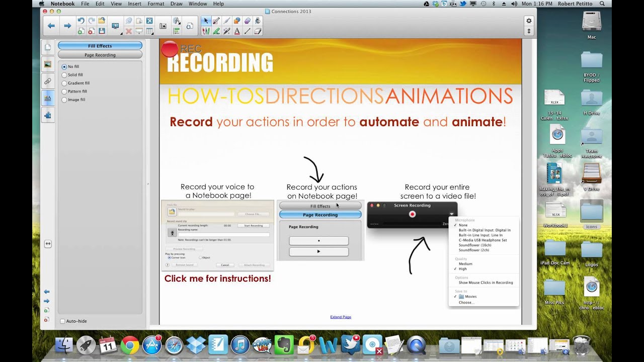Image resolution: width=644 pixels, height=362 pixels.
Task: Select the Gradient fill option
Action: pos(75,83)
